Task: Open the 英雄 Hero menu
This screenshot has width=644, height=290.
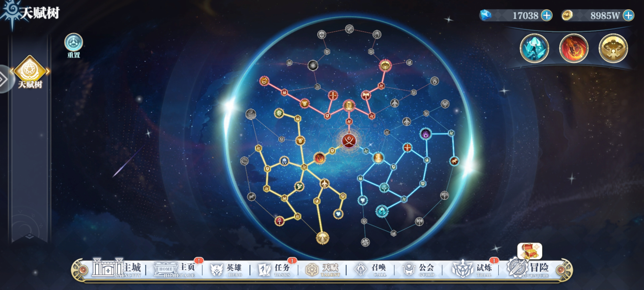Action: (x=226, y=270)
